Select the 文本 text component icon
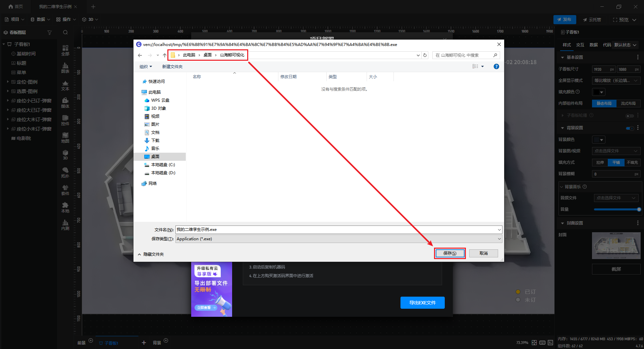 tap(65, 85)
